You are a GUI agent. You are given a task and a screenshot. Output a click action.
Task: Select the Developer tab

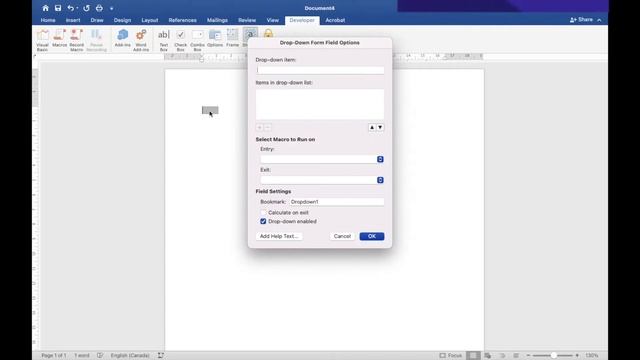click(x=302, y=20)
